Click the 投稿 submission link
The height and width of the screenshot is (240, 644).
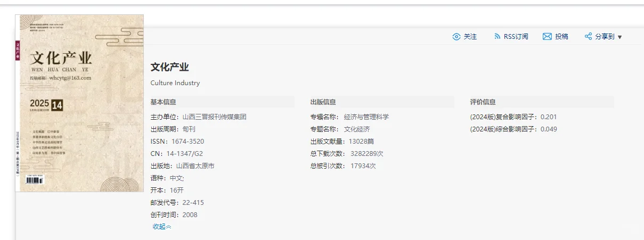tap(561, 37)
